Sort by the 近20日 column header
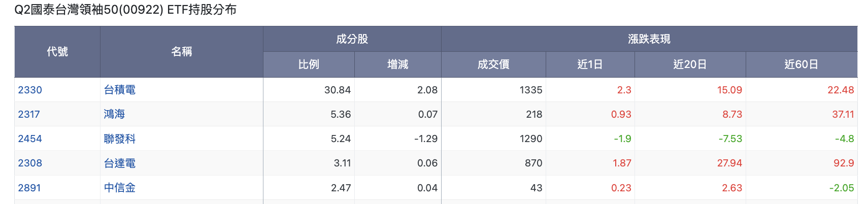This screenshot has height=204, width=868. (x=690, y=64)
